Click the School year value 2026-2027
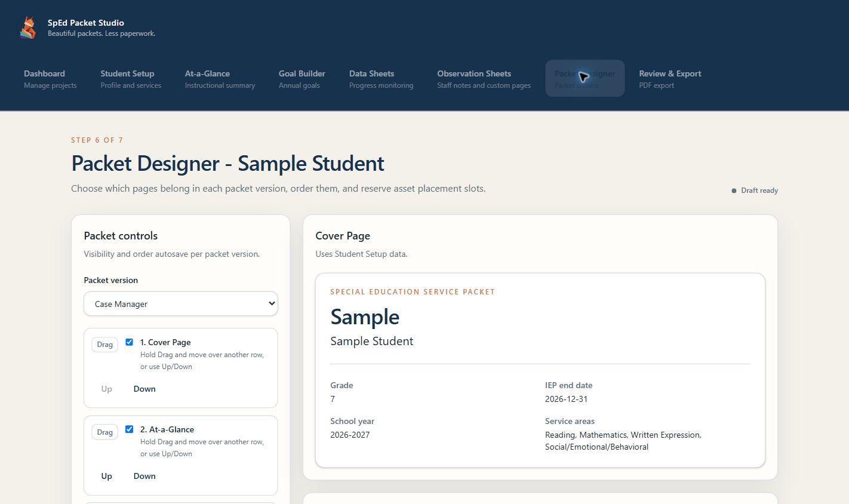The height and width of the screenshot is (504, 849). point(350,435)
